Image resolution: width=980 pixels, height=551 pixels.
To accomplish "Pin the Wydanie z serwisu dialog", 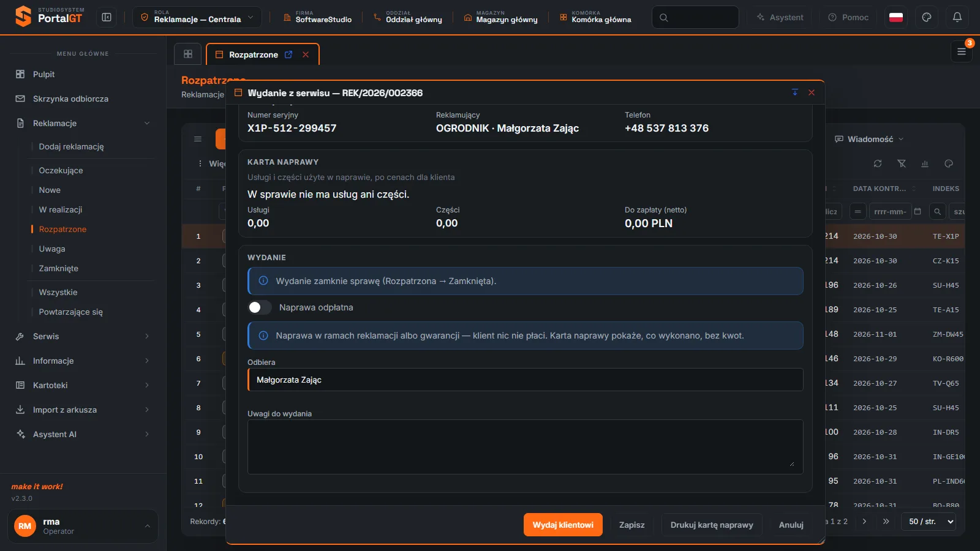I will (795, 92).
